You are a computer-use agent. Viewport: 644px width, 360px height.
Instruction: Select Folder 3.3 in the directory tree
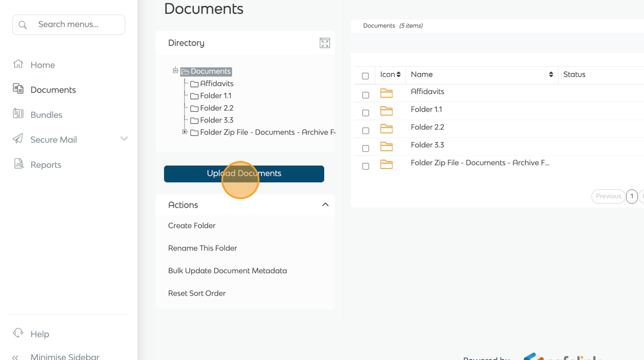click(x=217, y=120)
